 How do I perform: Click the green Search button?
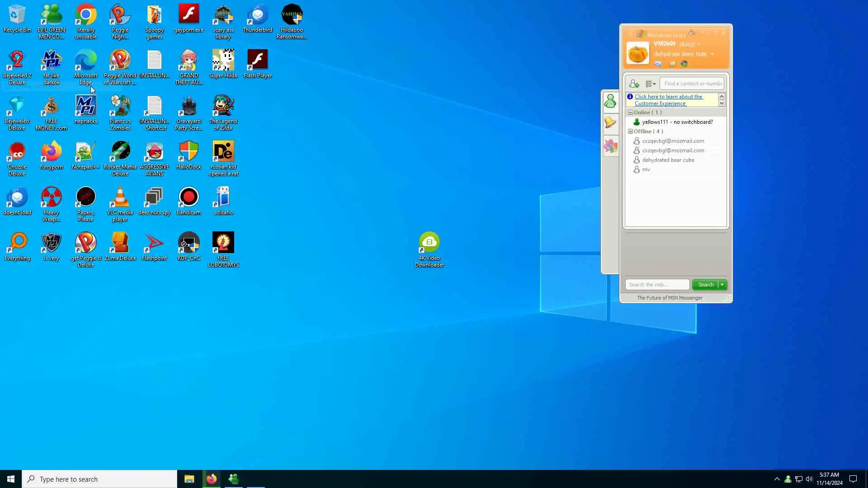click(x=705, y=285)
